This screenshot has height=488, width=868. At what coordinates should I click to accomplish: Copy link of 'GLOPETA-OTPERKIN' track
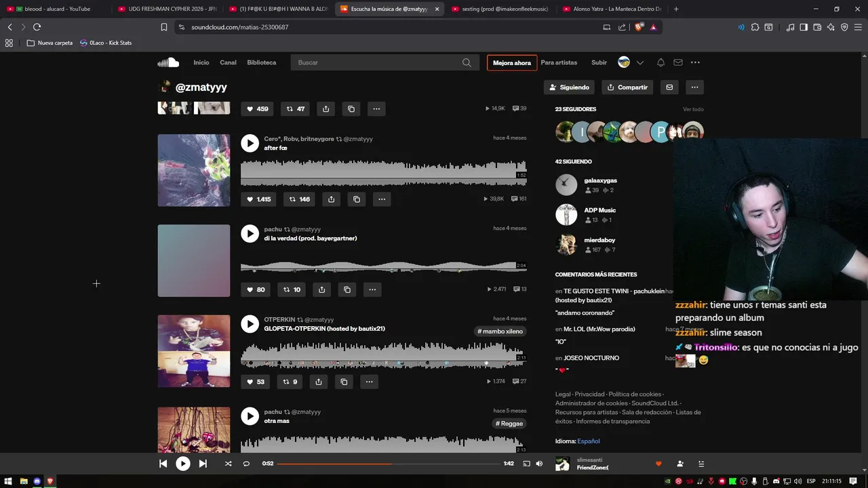(344, 382)
